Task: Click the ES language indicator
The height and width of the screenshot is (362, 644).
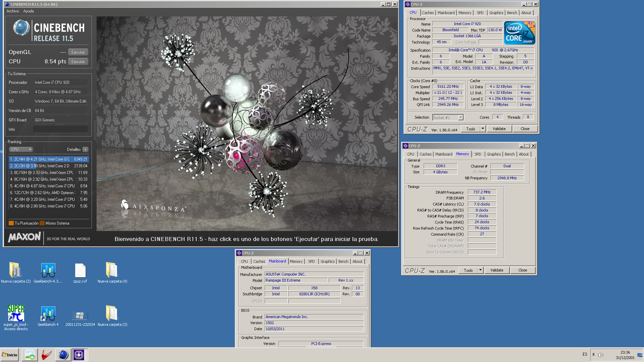Action: click(x=585, y=355)
